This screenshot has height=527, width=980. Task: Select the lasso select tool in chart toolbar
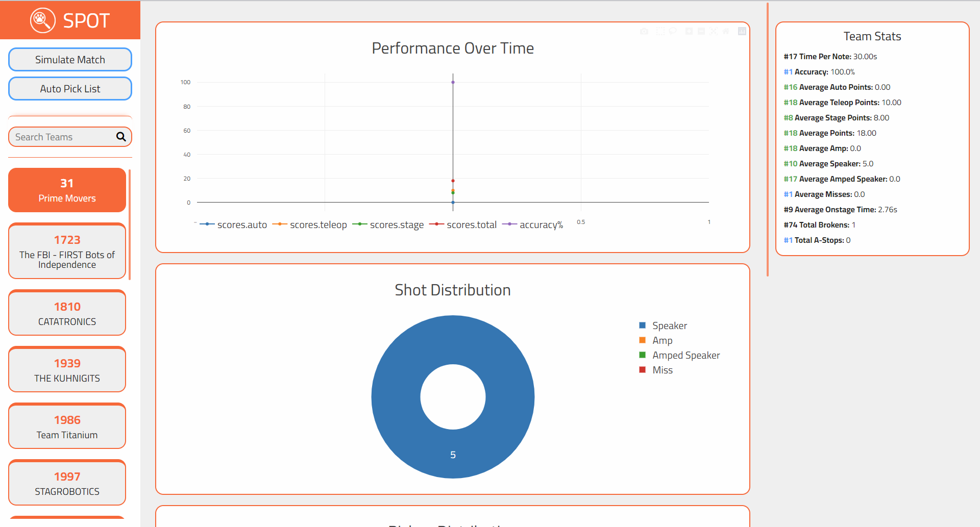673,31
